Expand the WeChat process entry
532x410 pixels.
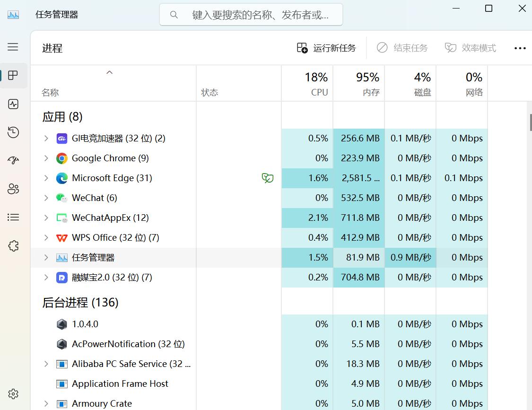(x=45, y=198)
